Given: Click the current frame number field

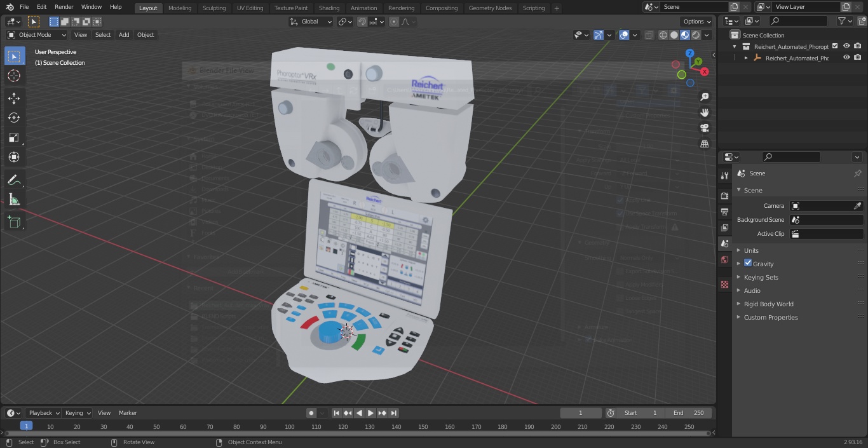Looking at the screenshot, I should (581, 413).
